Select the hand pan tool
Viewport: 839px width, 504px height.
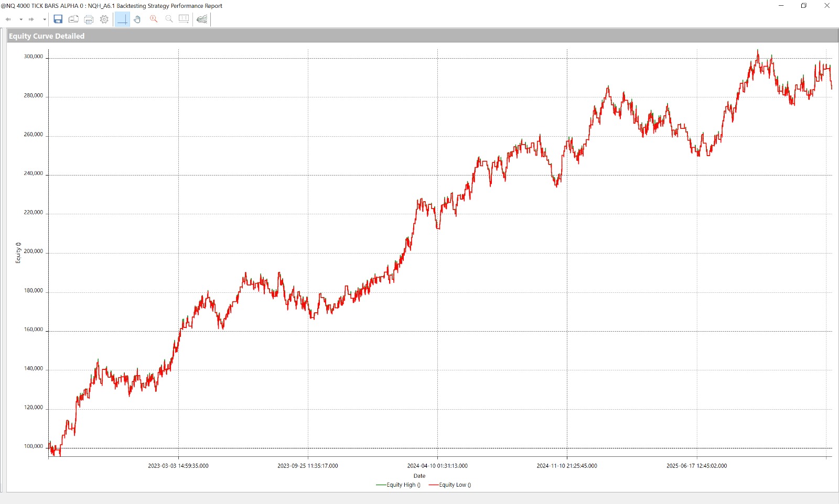(x=137, y=19)
